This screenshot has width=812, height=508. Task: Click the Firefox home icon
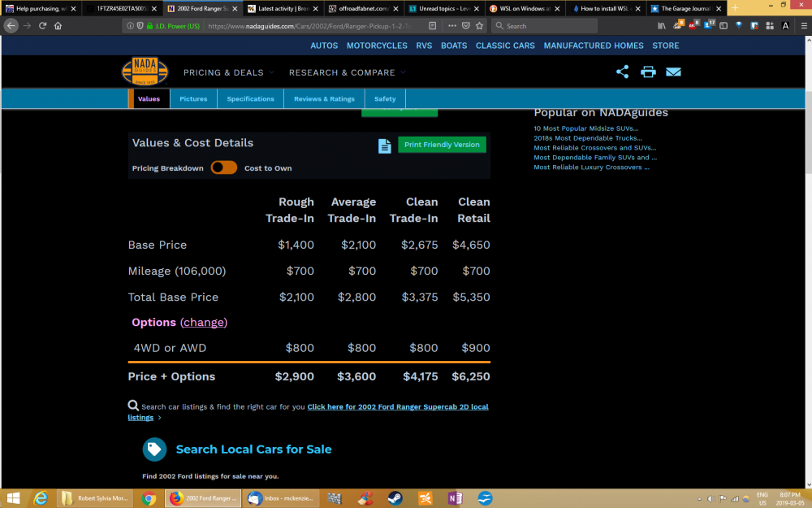pos(58,25)
